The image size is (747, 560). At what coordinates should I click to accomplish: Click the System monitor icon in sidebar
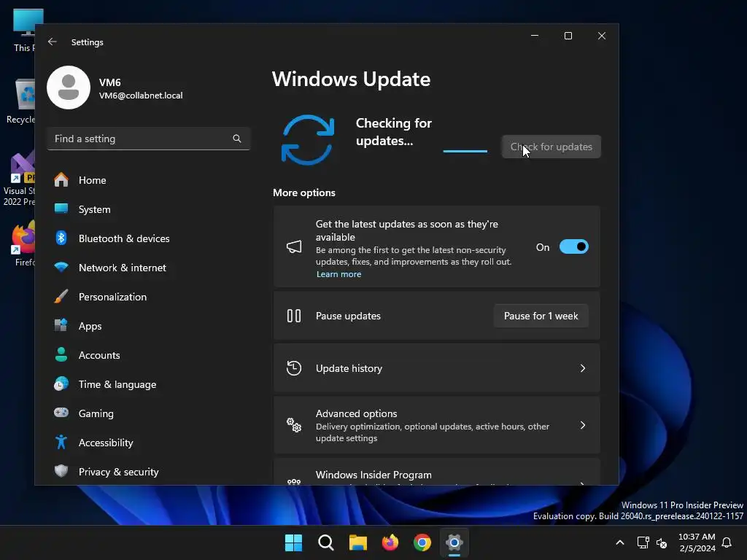point(61,209)
